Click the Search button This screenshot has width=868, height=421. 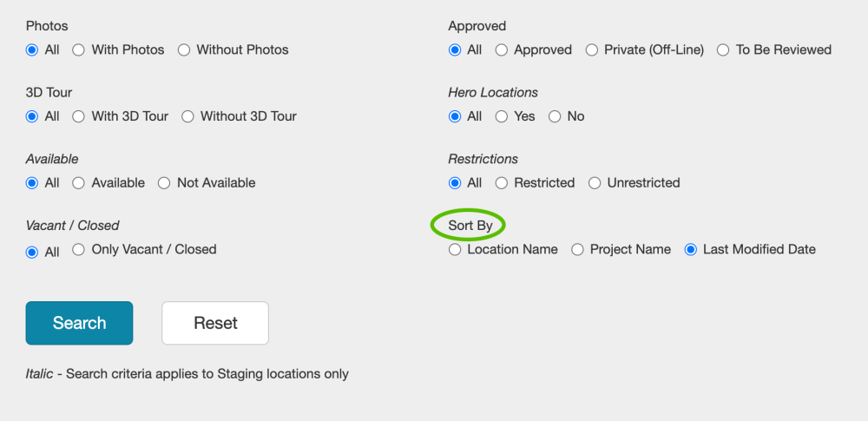(x=79, y=323)
